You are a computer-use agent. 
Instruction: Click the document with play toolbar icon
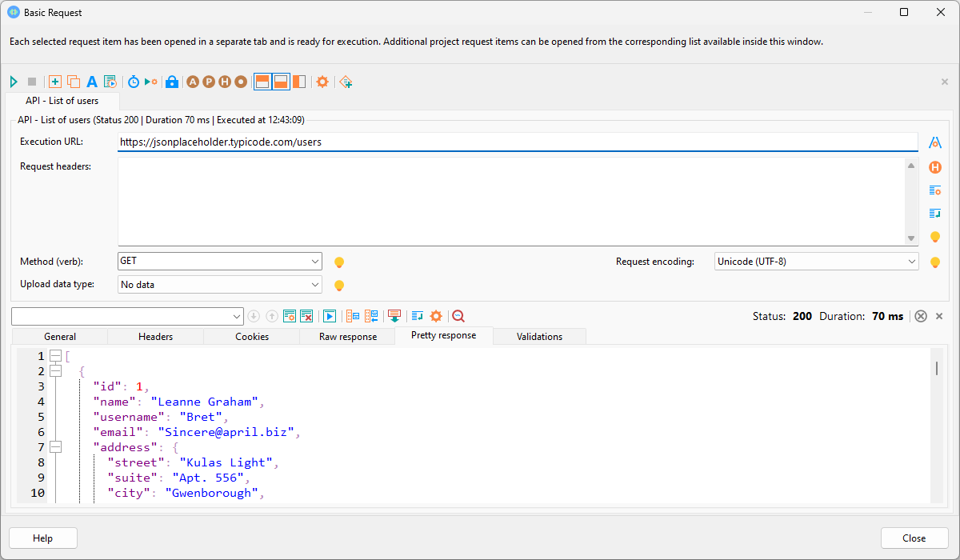(110, 82)
